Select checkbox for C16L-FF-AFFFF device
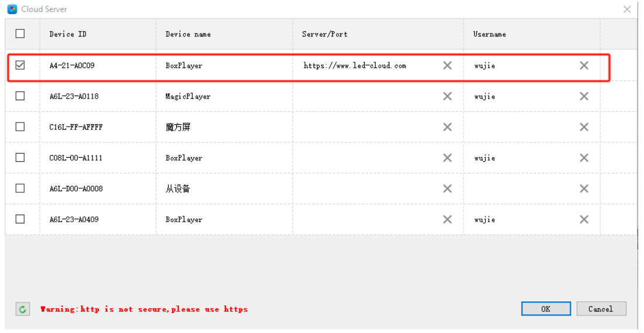Image resolution: width=644 pixels, height=333 pixels. coord(20,127)
